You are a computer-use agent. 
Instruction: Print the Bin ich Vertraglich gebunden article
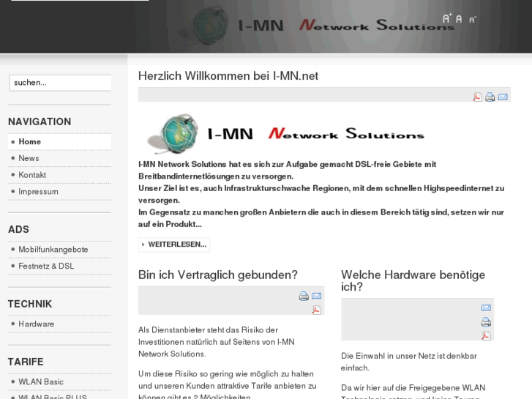pos(304,296)
